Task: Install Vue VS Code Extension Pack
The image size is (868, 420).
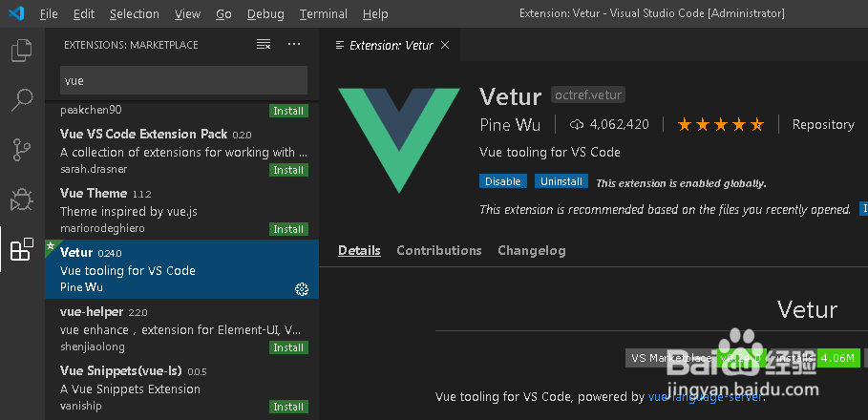Action: click(x=288, y=170)
